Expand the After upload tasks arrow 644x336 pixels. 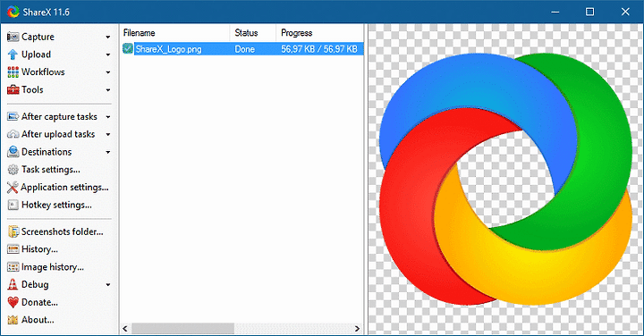click(x=108, y=135)
